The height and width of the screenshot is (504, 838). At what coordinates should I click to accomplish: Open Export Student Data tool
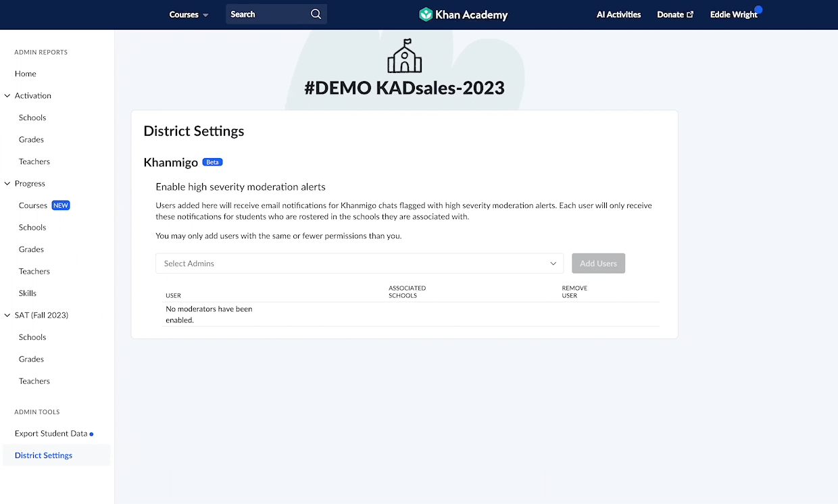point(51,434)
